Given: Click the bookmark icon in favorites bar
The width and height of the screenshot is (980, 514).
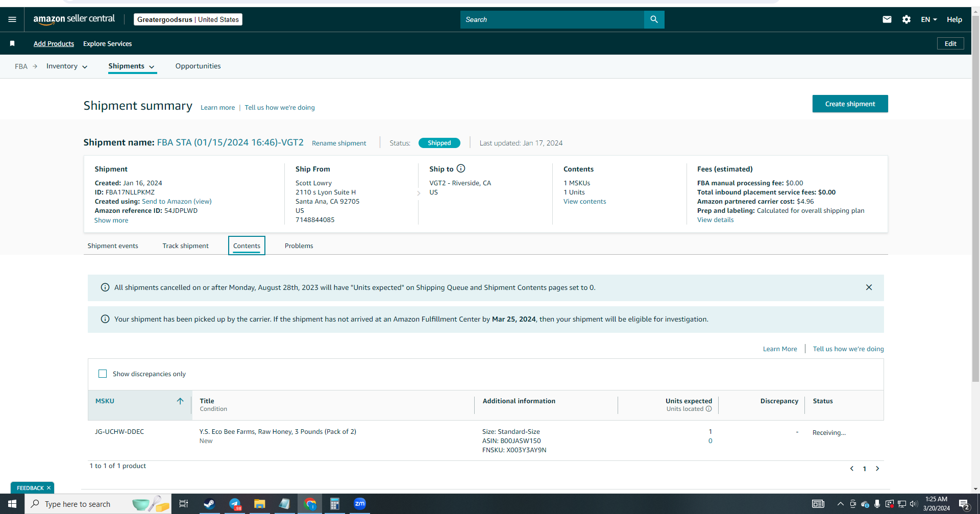Looking at the screenshot, I should click(x=12, y=43).
